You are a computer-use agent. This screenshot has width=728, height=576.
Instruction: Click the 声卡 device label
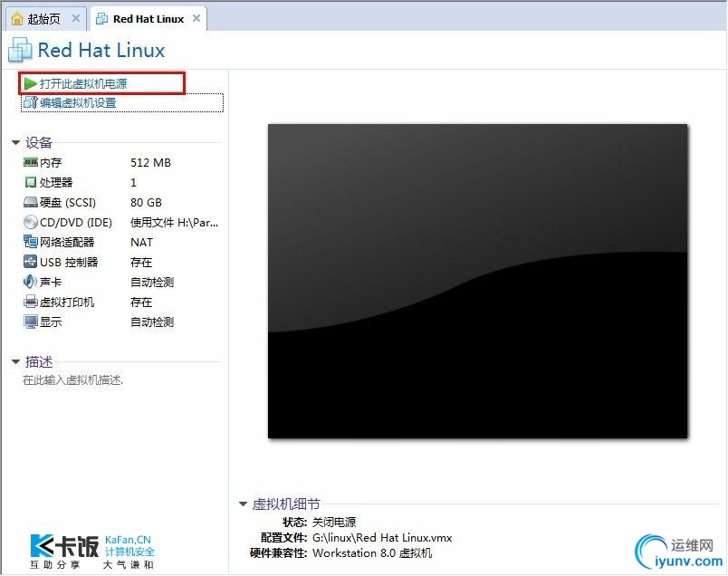(x=51, y=282)
